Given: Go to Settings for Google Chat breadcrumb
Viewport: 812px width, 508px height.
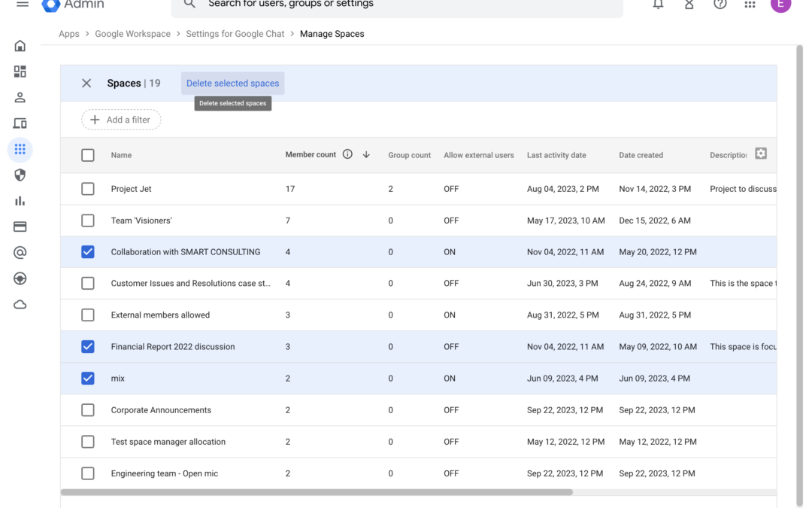Looking at the screenshot, I should click(235, 34).
